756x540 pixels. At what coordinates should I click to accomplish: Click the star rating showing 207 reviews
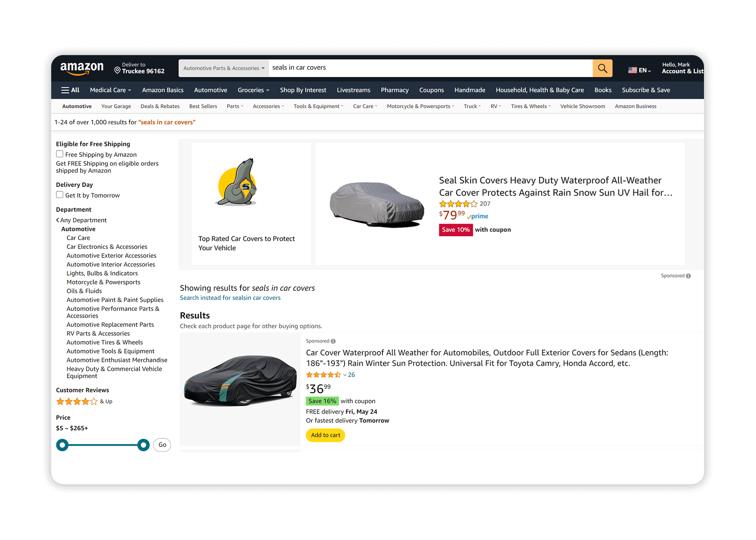coord(458,204)
